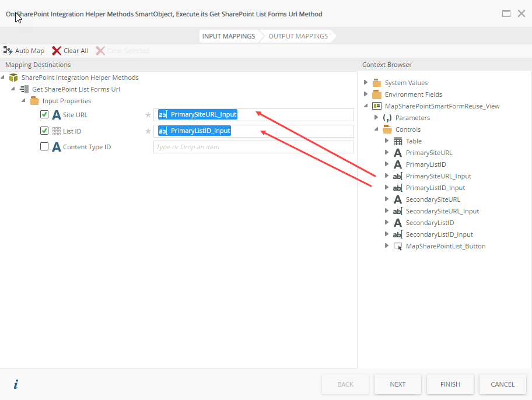The height and width of the screenshot is (400, 532).
Task: Uncheck the List ID checkbox
Action: click(44, 131)
